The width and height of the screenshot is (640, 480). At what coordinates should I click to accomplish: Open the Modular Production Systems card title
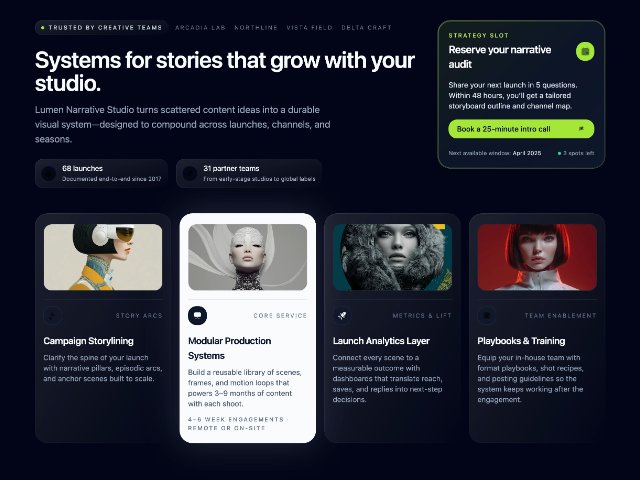229,348
